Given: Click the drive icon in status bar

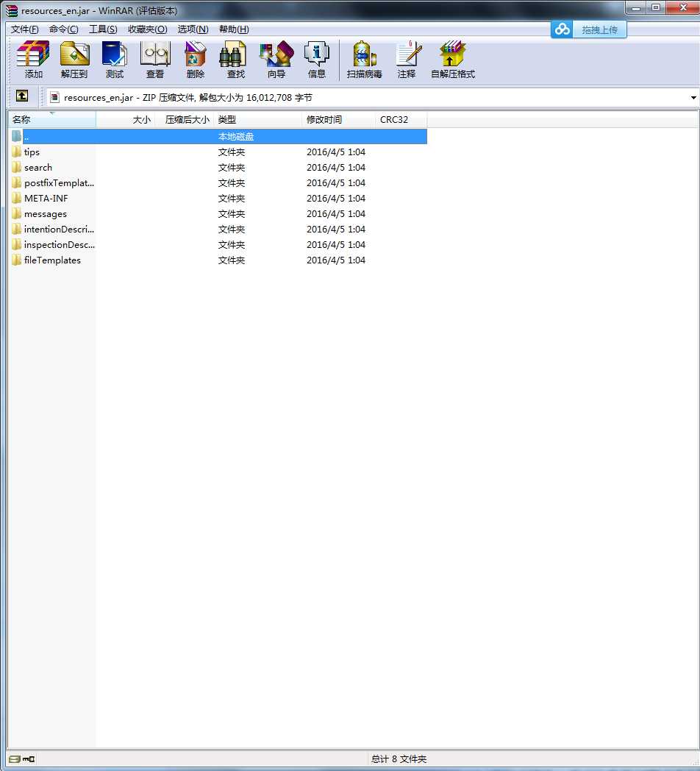Looking at the screenshot, I should pos(14,758).
